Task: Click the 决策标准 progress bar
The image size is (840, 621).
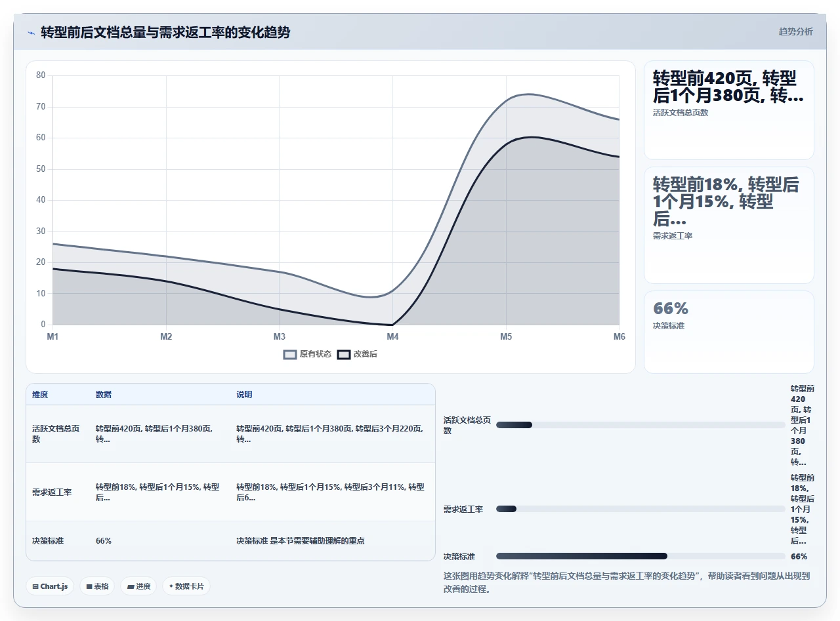Action: tap(640, 556)
